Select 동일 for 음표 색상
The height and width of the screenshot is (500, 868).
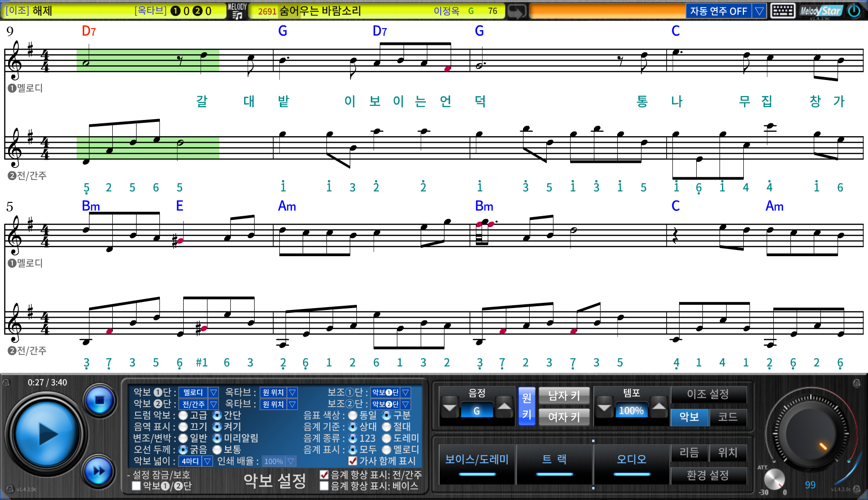pyautogui.click(x=353, y=415)
